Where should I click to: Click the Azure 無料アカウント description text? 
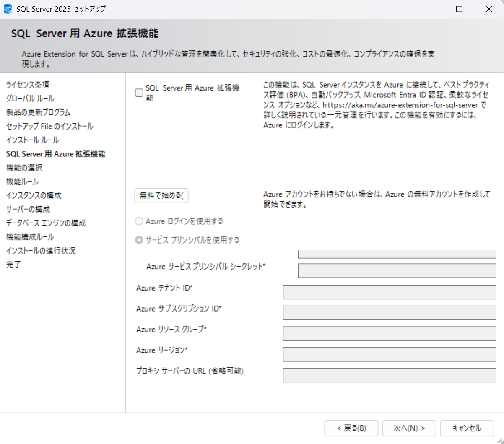377,200
